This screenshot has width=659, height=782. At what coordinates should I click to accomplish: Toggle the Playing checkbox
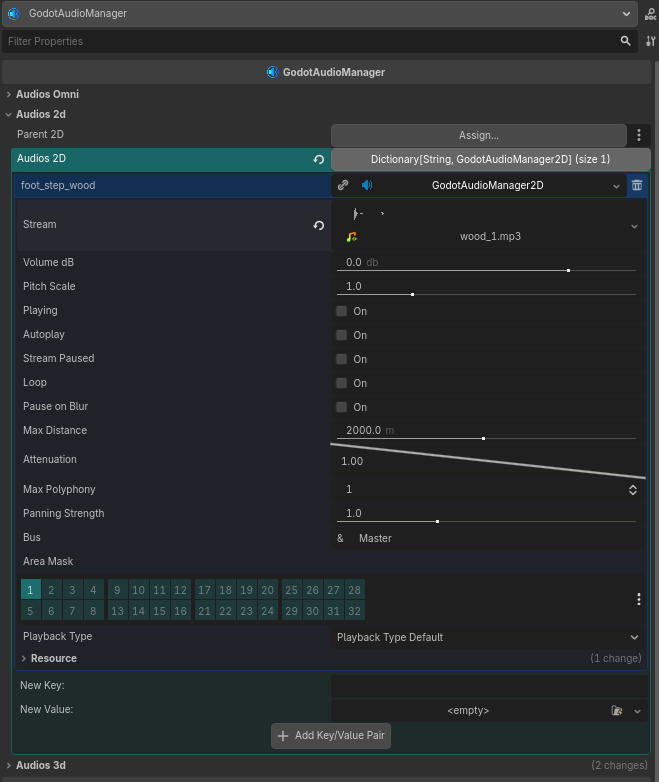(341, 311)
